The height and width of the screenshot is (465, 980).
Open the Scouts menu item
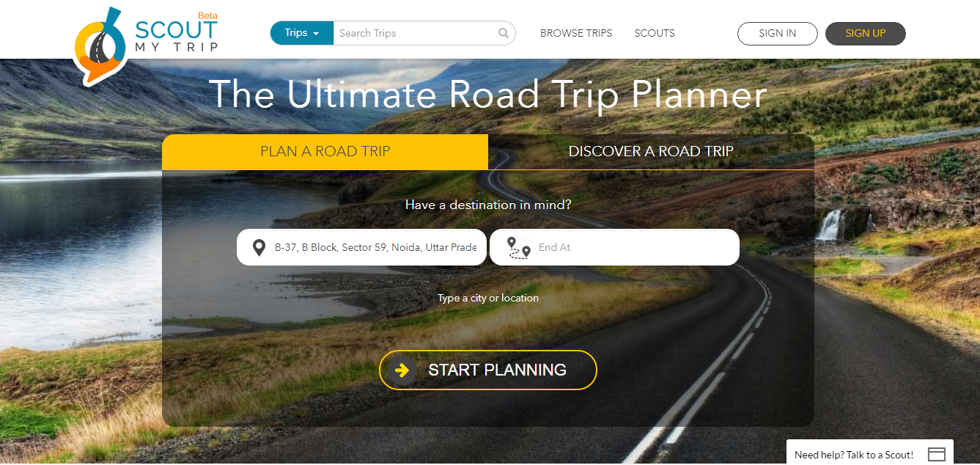click(655, 33)
